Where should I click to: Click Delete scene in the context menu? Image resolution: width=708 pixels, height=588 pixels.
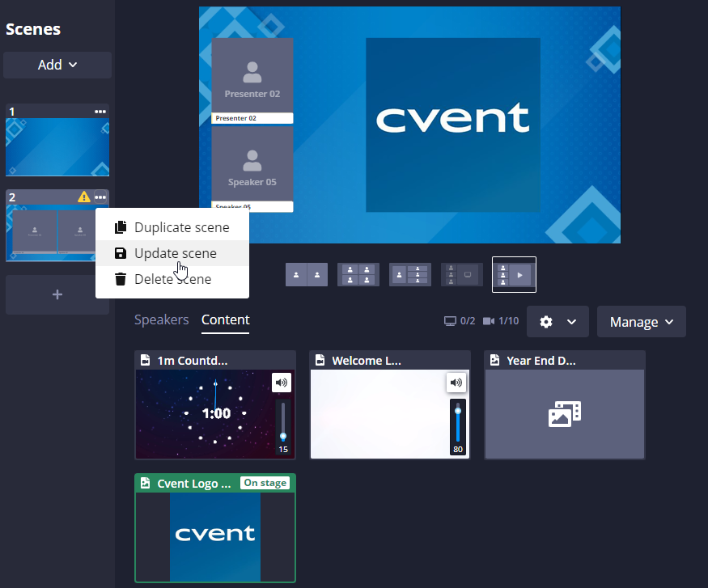(x=172, y=279)
